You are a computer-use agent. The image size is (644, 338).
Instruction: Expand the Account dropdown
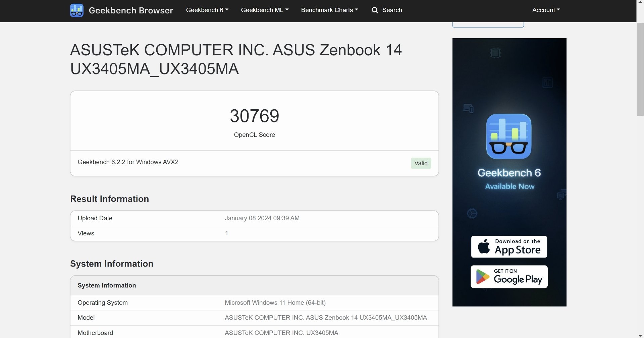click(x=546, y=10)
